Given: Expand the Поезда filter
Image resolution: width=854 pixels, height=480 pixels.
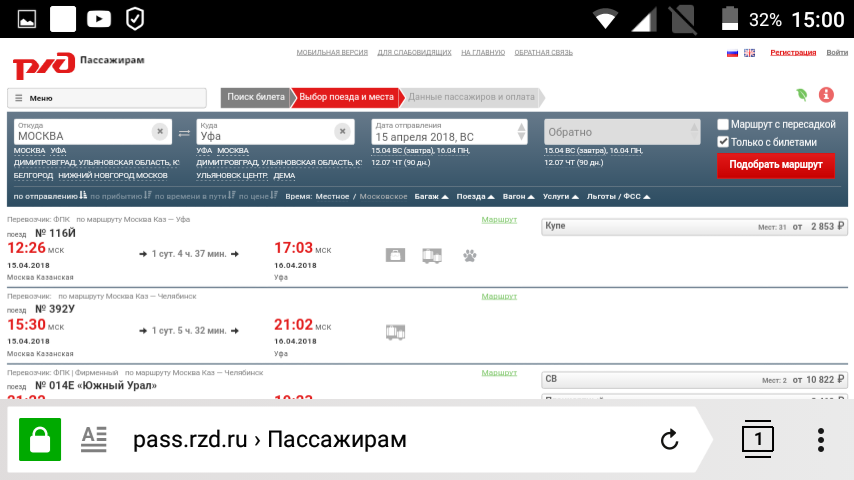Looking at the screenshot, I should (x=475, y=196).
